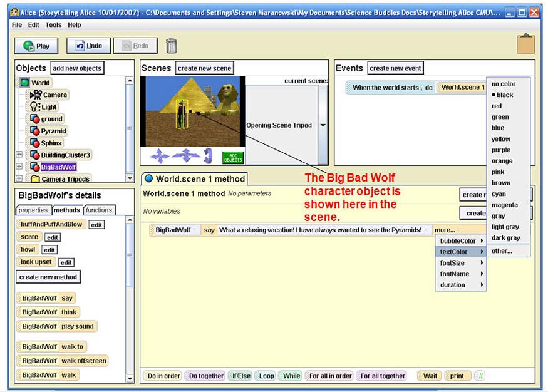Click the camera tilt curved arrow control
The image size is (548, 392).
pos(209,156)
